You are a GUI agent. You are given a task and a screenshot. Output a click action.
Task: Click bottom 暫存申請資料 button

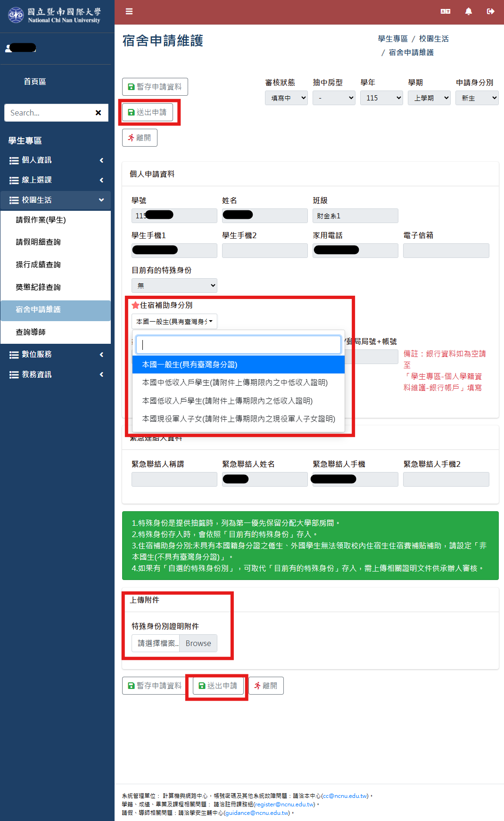155,686
